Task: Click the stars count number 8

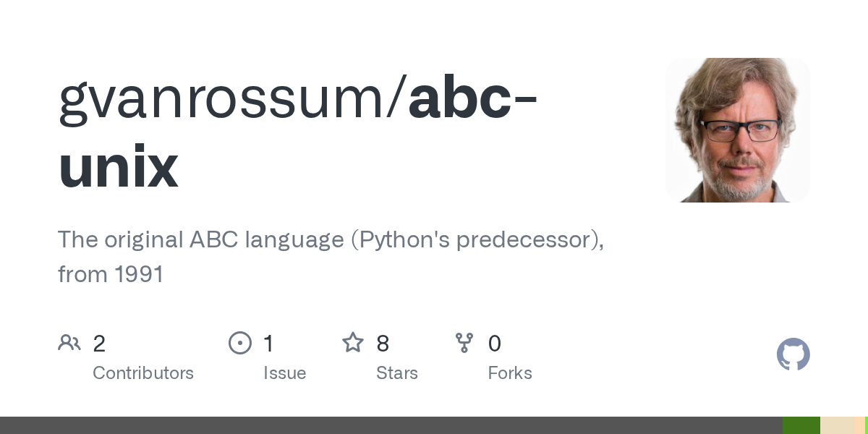Action: point(383,344)
